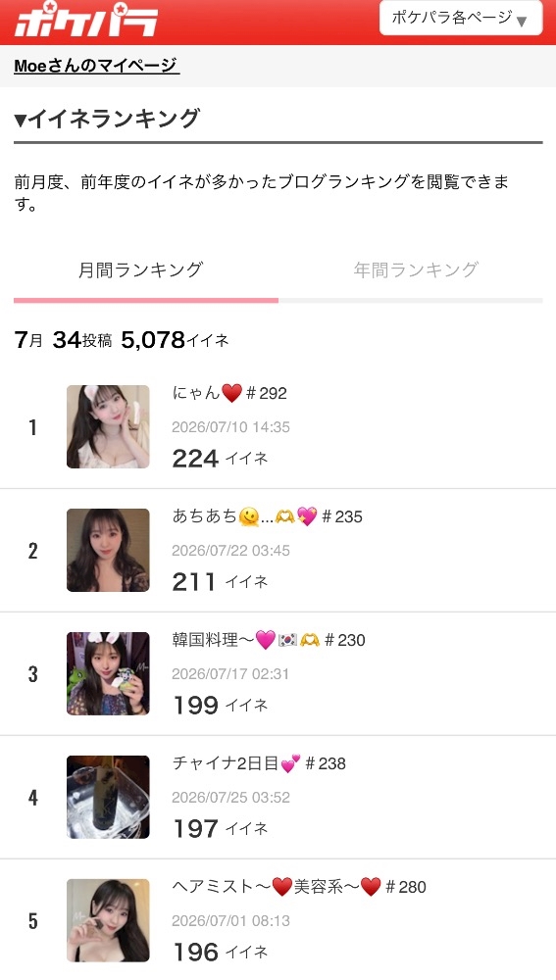Viewport: 556px width, 980px height.
Task: Click the 224 イイネ count
Action: (x=221, y=459)
